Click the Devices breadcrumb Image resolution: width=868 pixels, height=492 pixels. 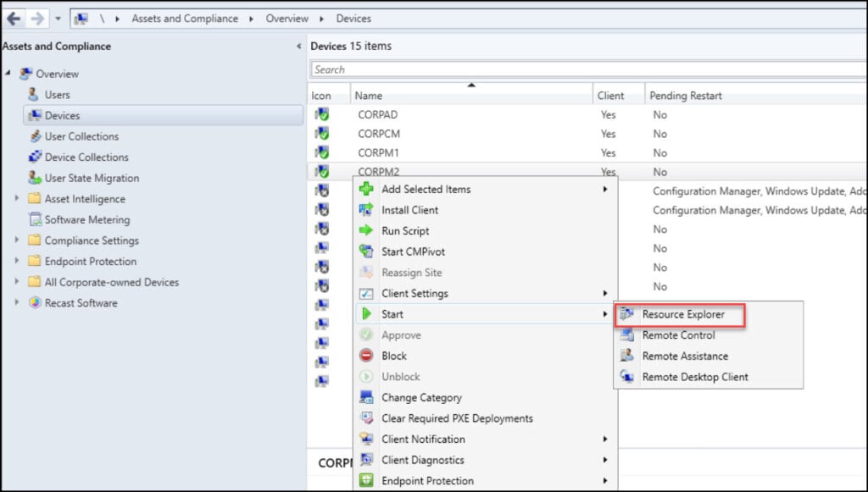tap(353, 19)
